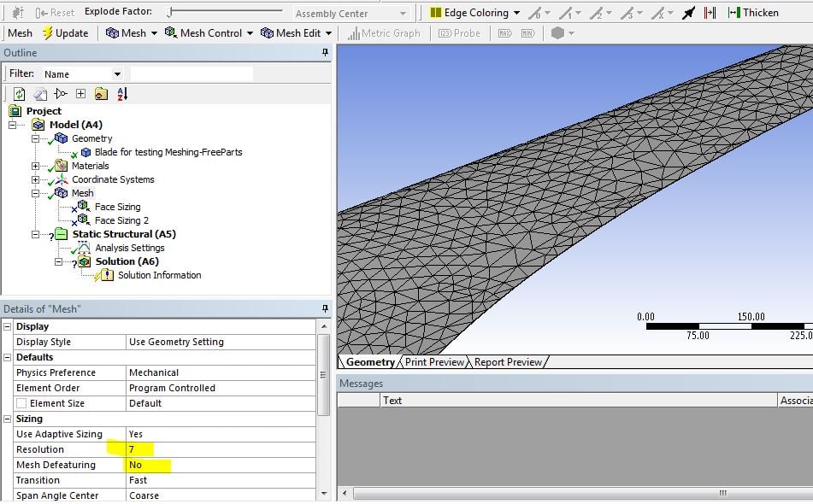Open the Filter Name dropdown
This screenshot has height=504, width=813.
pos(117,74)
